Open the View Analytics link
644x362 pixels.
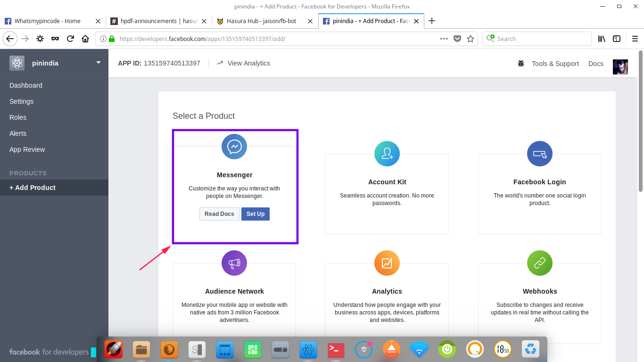(x=243, y=63)
